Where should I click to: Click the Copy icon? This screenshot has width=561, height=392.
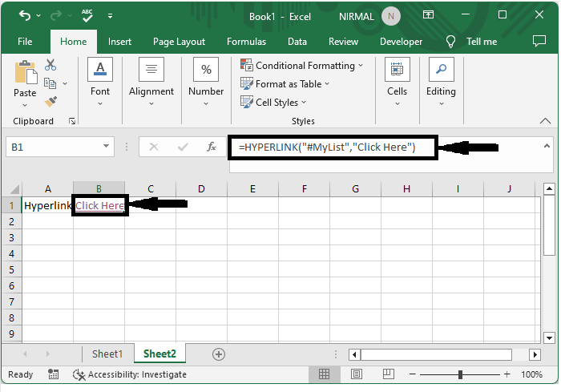pos(50,83)
